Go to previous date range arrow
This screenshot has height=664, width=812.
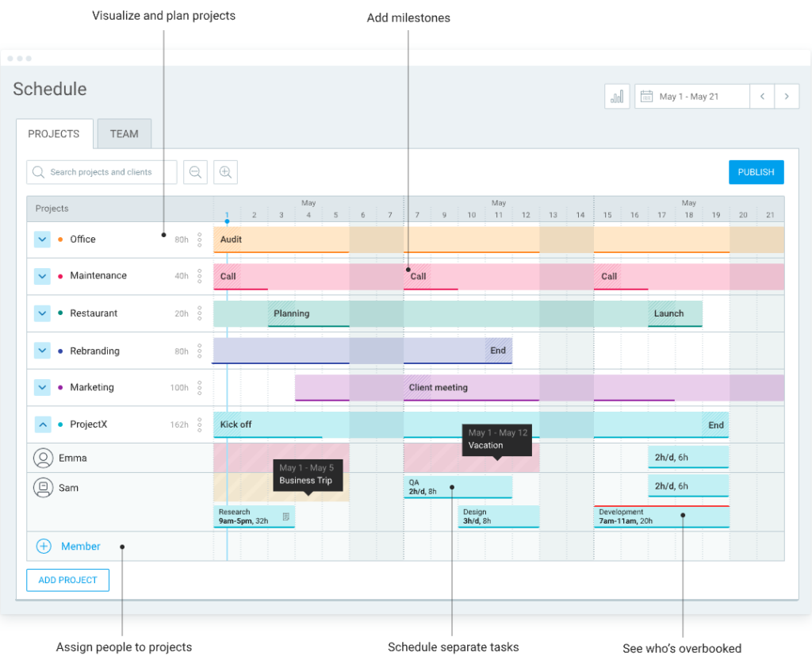(x=762, y=96)
